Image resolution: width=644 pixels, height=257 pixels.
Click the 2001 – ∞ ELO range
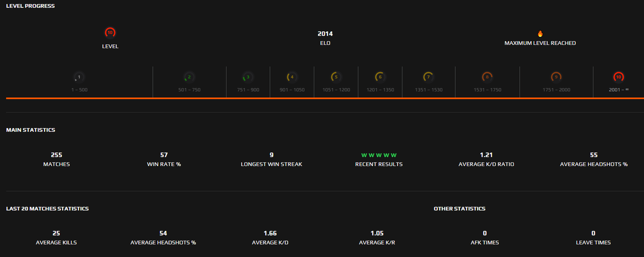tap(618, 90)
